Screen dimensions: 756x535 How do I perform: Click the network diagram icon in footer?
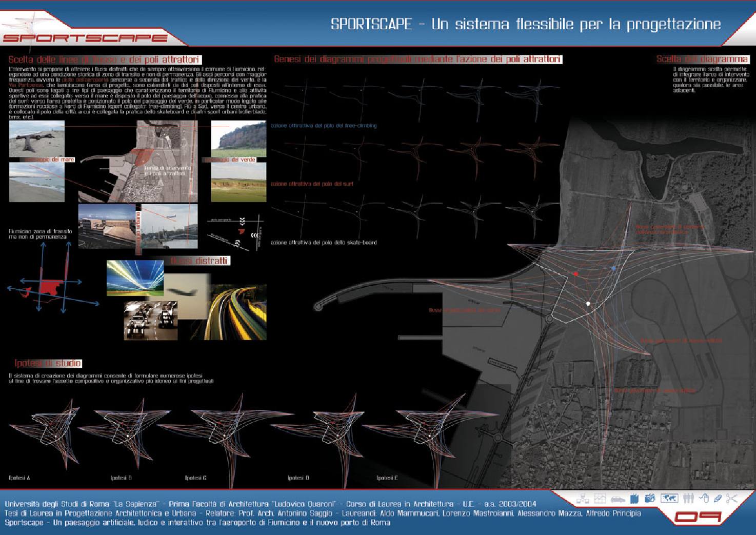(x=582, y=498)
